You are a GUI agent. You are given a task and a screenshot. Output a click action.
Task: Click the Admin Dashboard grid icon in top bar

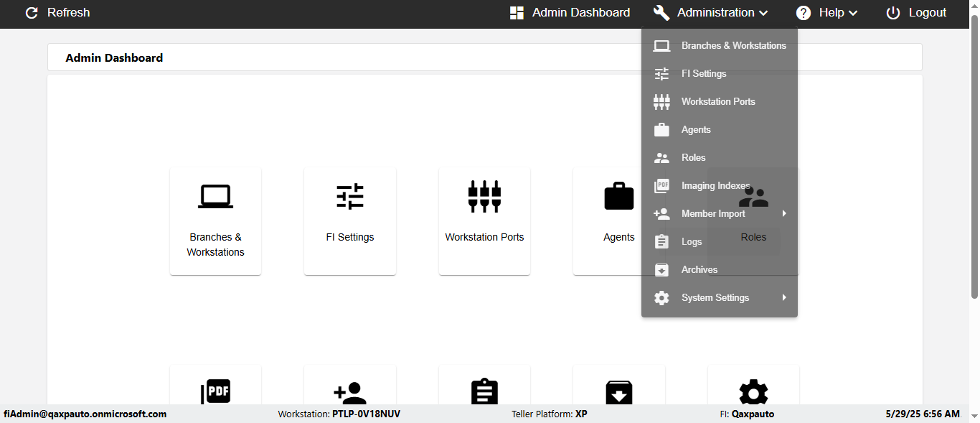(x=517, y=13)
